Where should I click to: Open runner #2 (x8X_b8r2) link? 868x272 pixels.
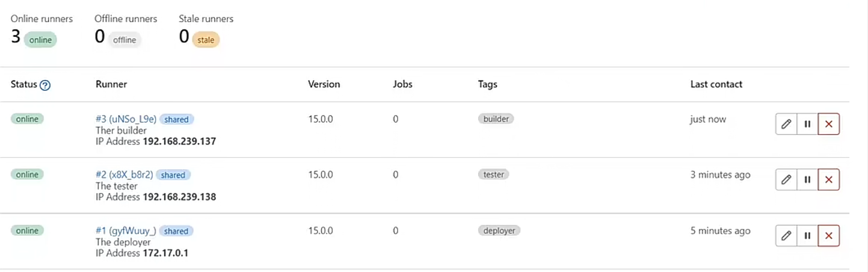[x=124, y=175]
